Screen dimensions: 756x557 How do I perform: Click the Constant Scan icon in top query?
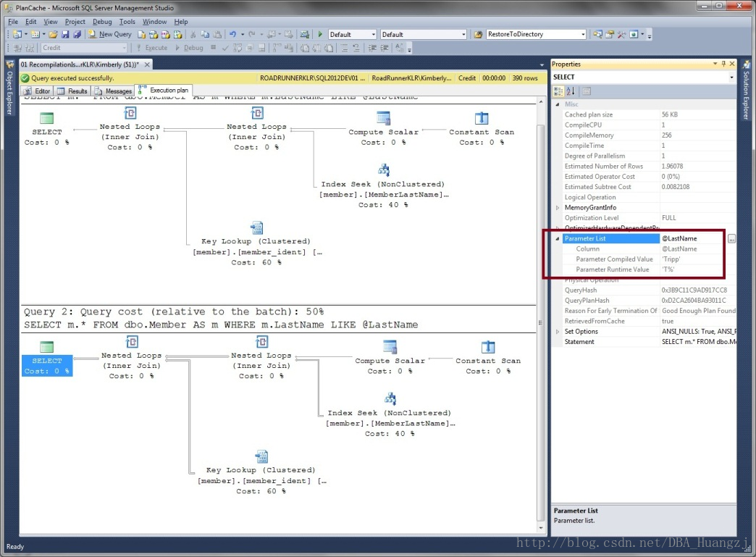tap(482, 118)
